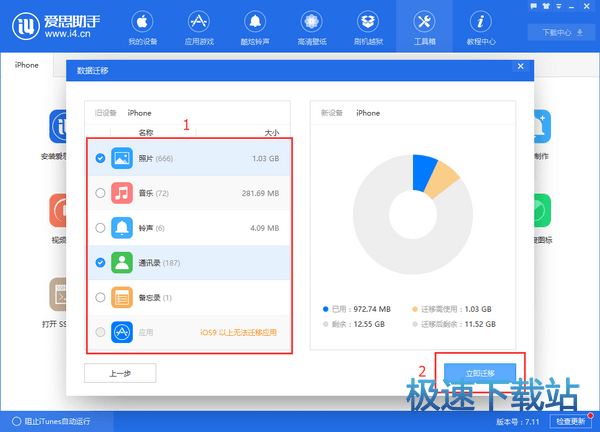Click 迁移需使用 : 1.03 GB legend
Screen dimensions: 600x432
(x=452, y=309)
